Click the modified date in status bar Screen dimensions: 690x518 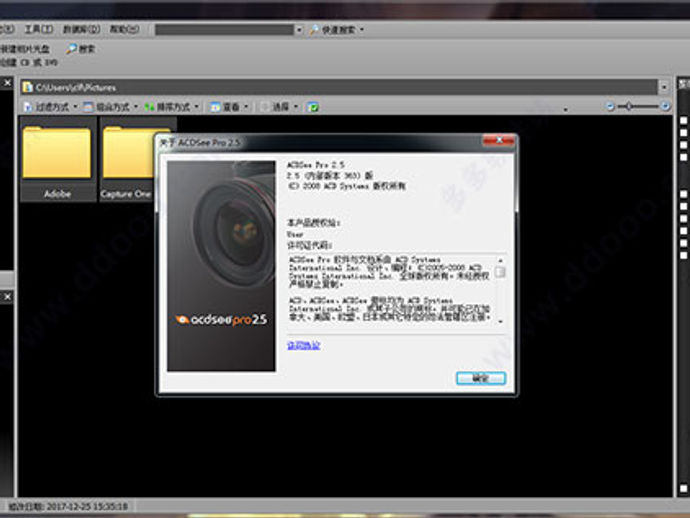[x=68, y=507]
